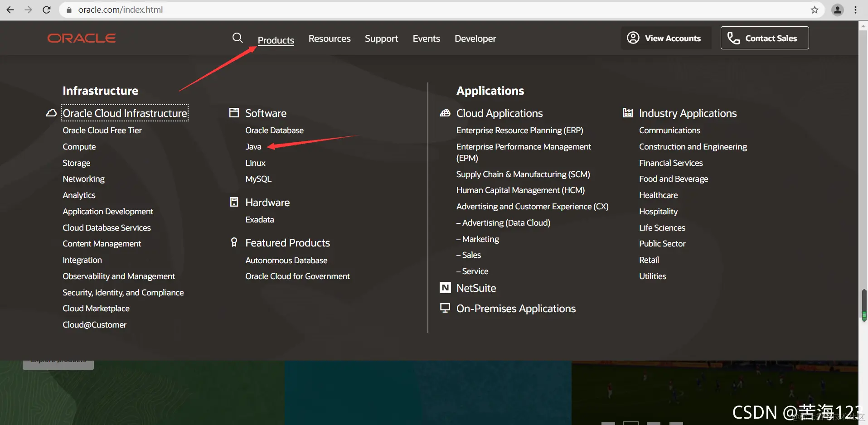Click Networking in the Infrastructure list
This screenshot has height=425, width=868.
[x=83, y=179]
